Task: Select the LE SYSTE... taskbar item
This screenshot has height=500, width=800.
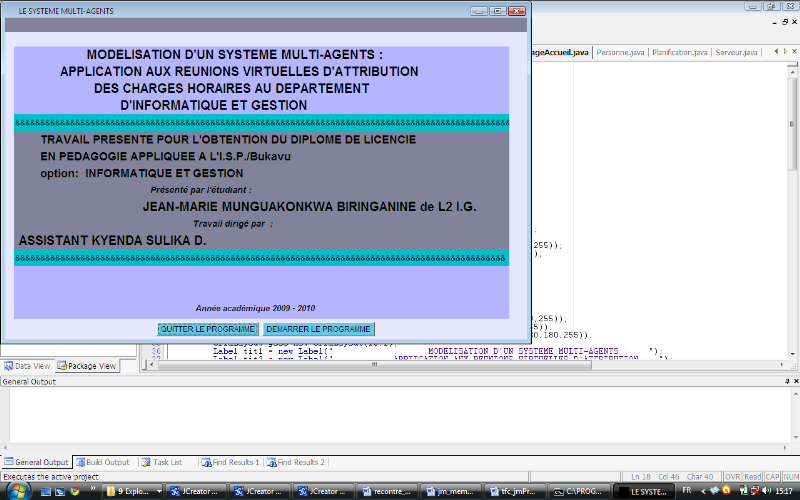Action: click(x=642, y=492)
